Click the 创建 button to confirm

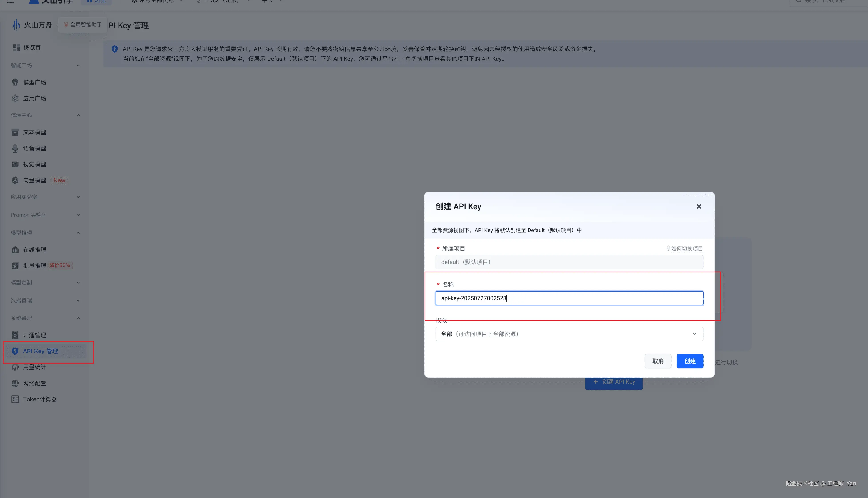(690, 361)
